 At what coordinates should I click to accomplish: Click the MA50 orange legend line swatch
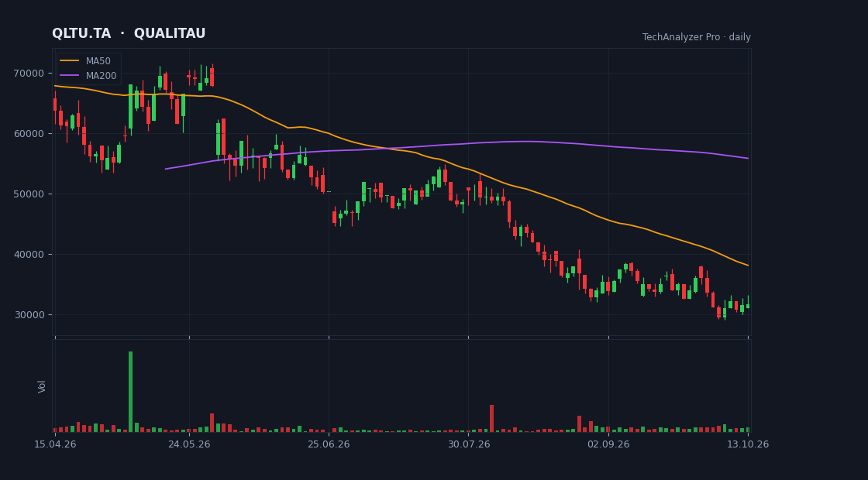[69, 61]
